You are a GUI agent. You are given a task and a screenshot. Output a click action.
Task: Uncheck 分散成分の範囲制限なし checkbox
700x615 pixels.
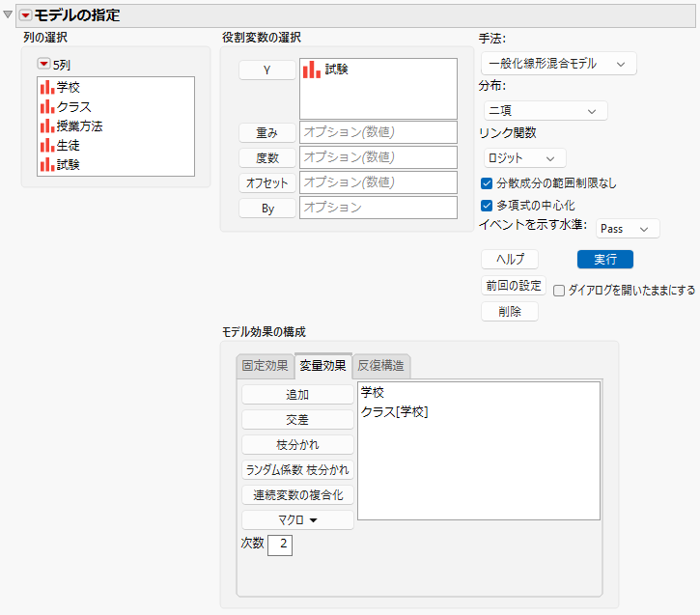pyautogui.click(x=487, y=183)
